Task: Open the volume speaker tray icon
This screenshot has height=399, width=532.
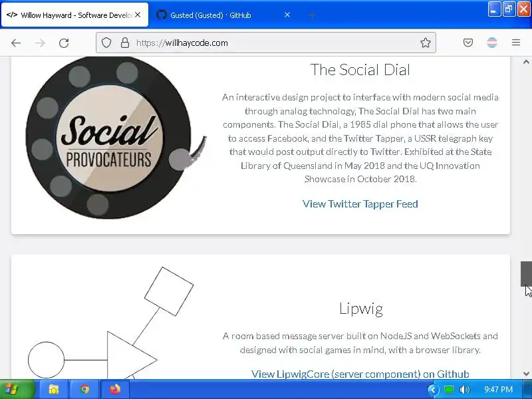Action: click(x=464, y=390)
